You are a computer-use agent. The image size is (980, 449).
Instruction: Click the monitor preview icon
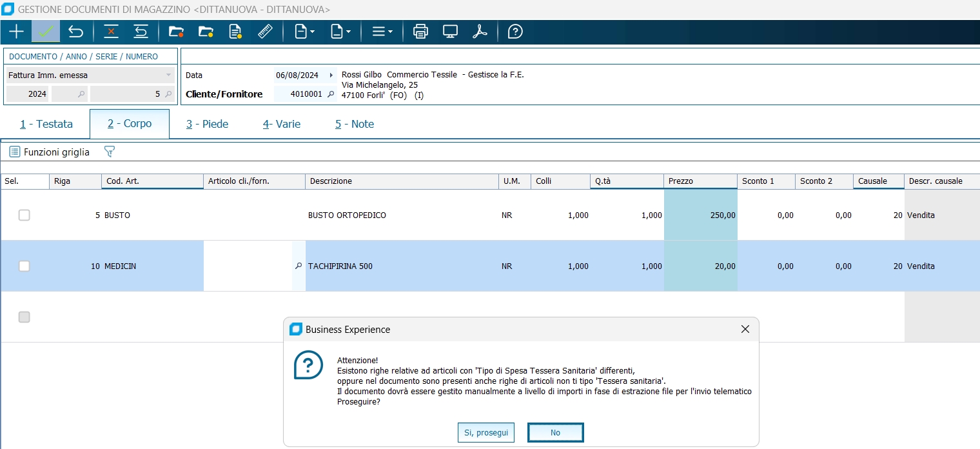450,32
